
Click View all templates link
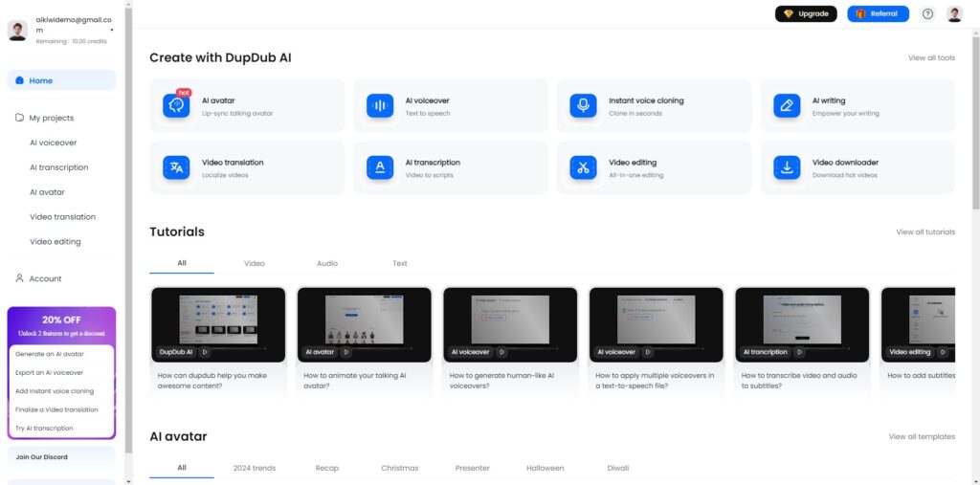922,437
